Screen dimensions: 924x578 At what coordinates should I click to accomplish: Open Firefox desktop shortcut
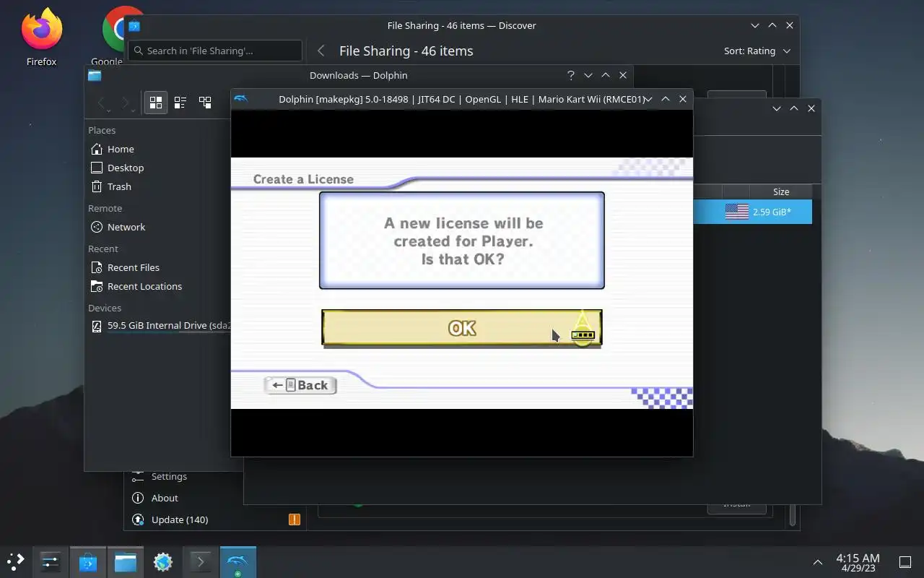(x=41, y=38)
